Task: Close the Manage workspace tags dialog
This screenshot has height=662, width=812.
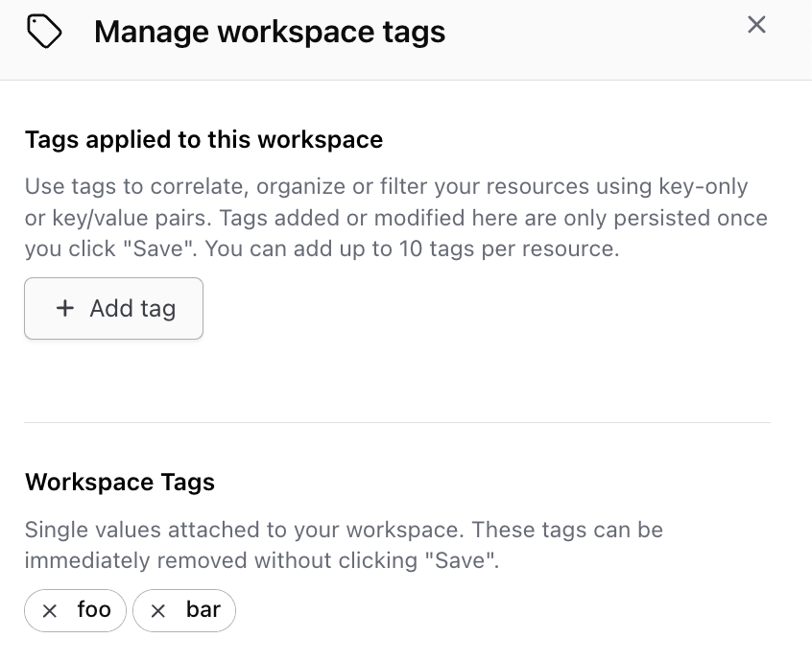Action: pyautogui.click(x=756, y=25)
